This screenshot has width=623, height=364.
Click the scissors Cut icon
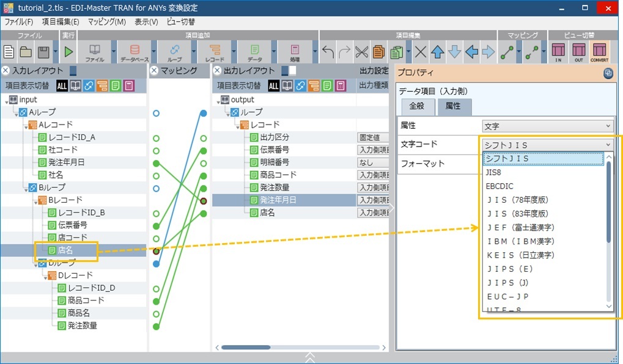pos(362,52)
